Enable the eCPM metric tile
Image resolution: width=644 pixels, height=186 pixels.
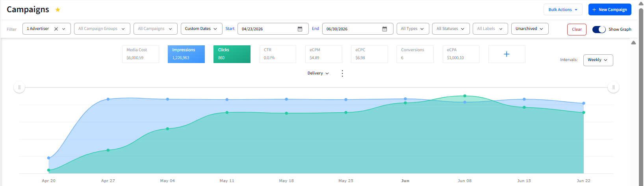[323, 54]
